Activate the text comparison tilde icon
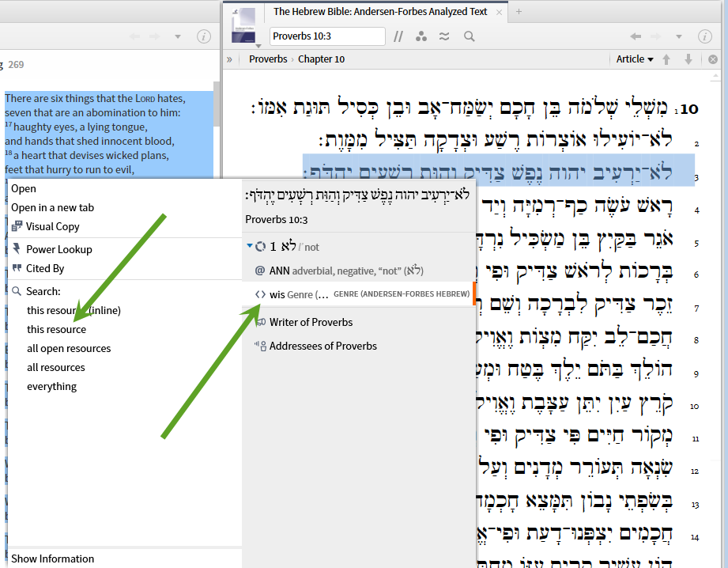 (444, 36)
